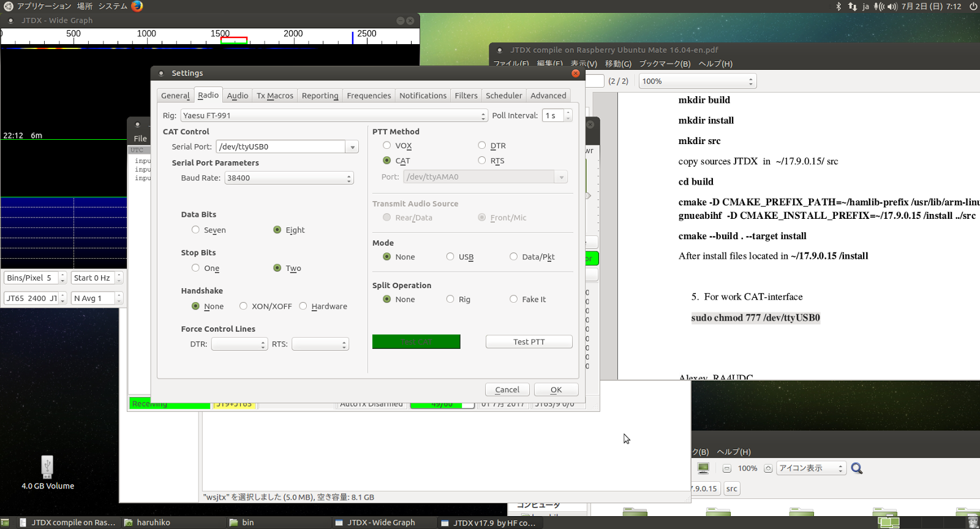Image resolution: width=980 pixels, height=529 pixels.
Task: Open the Filters tab
Action: [466, 96]
